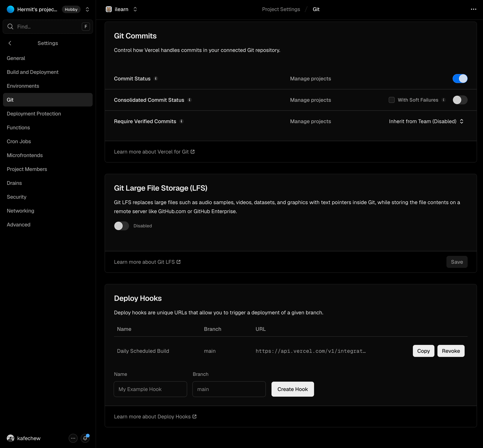Open the Inherit from Team (Disabled) dropdown
Screen dimensions: 483x448
point(426,121)
